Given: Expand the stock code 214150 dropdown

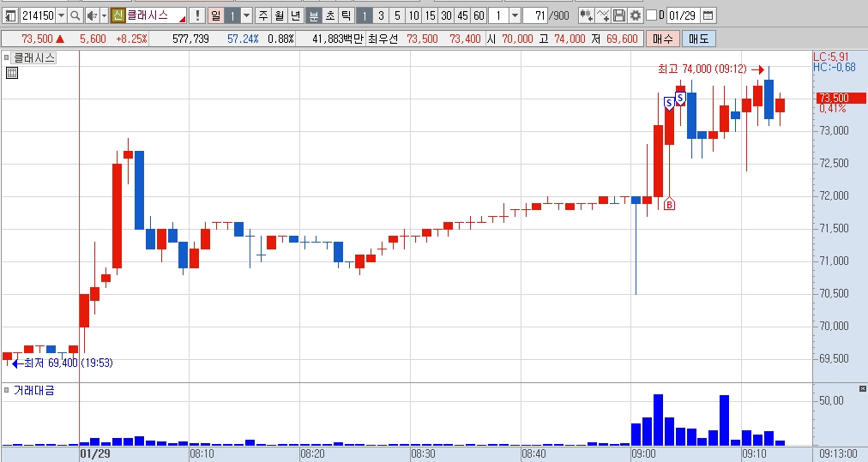Looking at the screenshot, I should (61, 15).
